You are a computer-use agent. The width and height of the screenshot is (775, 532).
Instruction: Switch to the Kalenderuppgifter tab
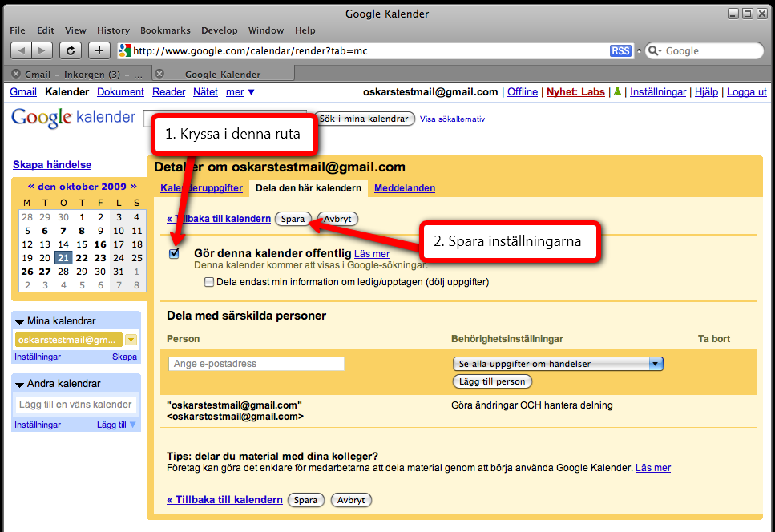(x=202, y=188)
